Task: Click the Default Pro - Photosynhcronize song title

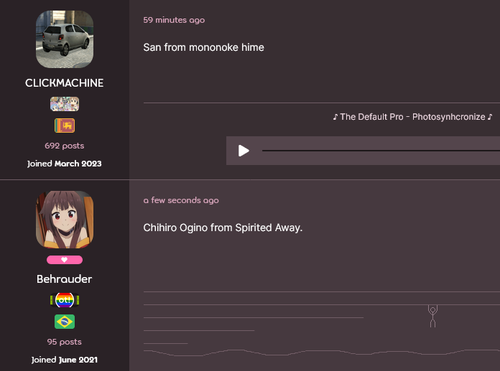Action: 412,117
